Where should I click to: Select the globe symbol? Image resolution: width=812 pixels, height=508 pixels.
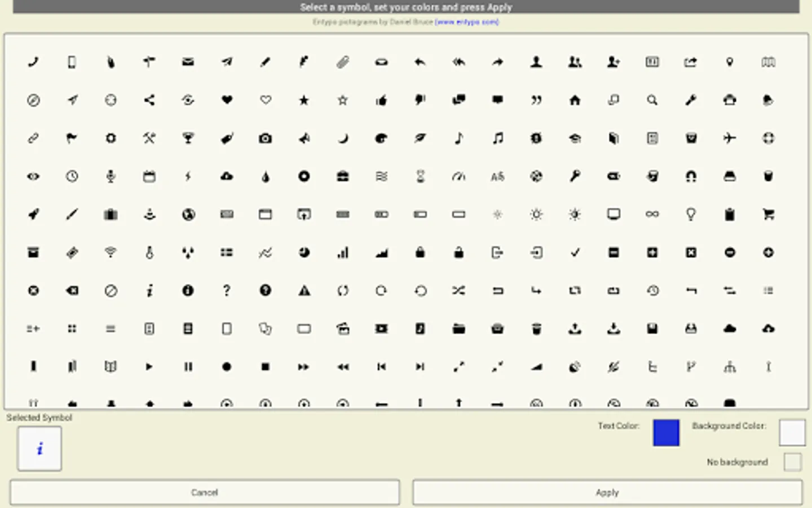(188, 214)
